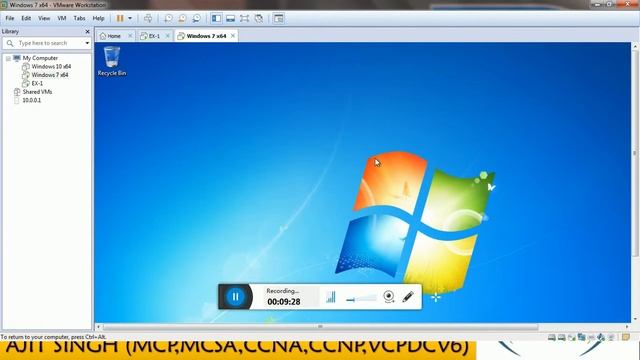Screen dimensions: 640x360
Task: Select My Computer in the library
Action: (40, 58)
